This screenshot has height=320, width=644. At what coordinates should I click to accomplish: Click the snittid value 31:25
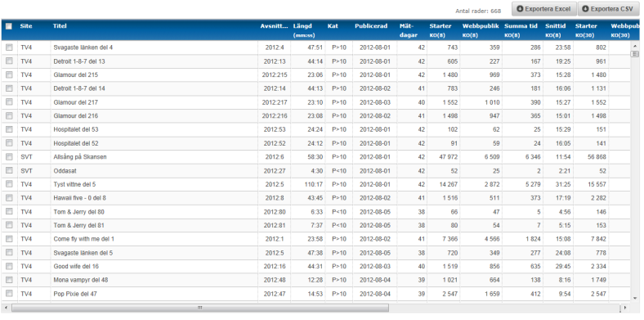pos(563,184)
